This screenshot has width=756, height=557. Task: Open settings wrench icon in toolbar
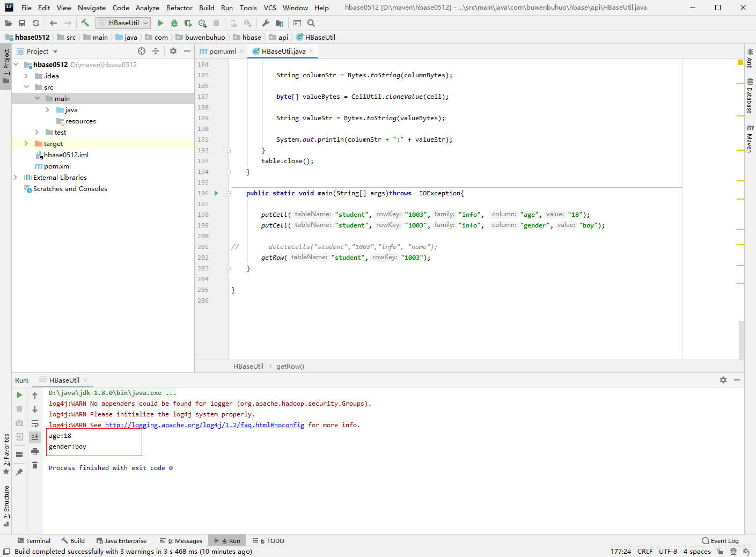[x=266, y=23]
